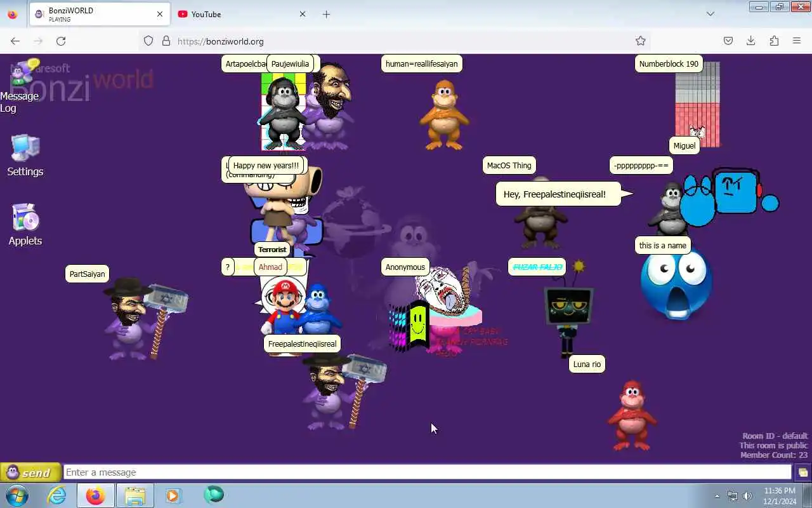Click the site padlock icon

(x=166, y=41)
